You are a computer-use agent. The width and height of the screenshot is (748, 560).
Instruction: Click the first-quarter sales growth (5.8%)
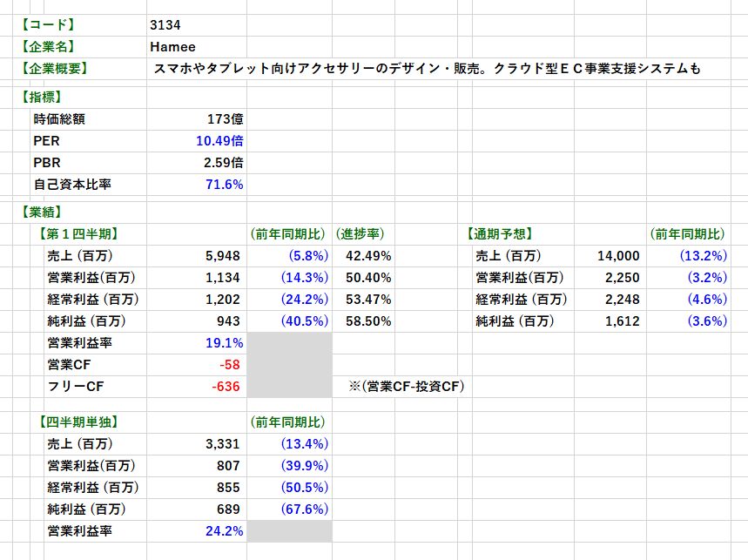point(308,256)
